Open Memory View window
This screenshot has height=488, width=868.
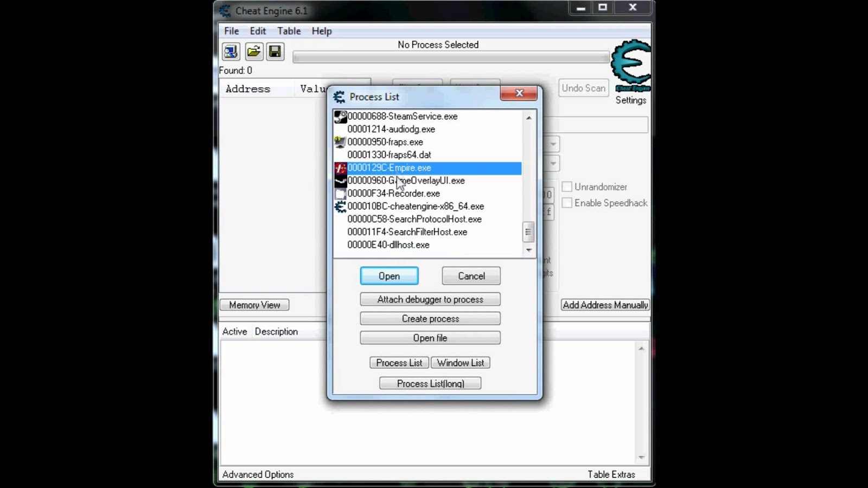(x=254, y=305)
